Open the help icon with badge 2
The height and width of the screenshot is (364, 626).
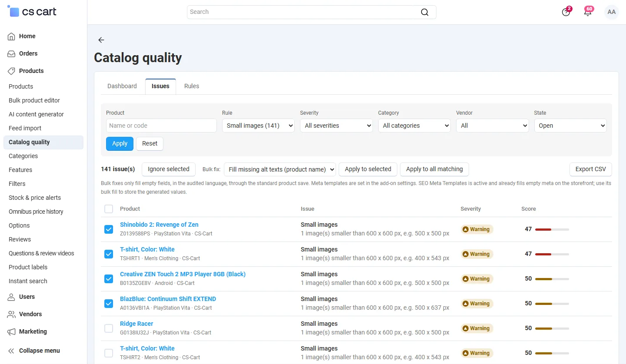click(566, 12)
